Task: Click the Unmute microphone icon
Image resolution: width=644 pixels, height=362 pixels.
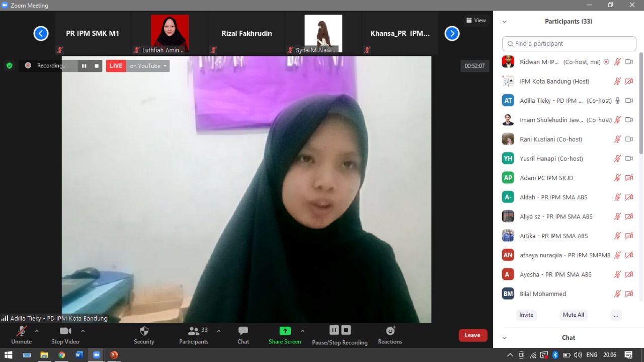Action: [x=22, y=331]
